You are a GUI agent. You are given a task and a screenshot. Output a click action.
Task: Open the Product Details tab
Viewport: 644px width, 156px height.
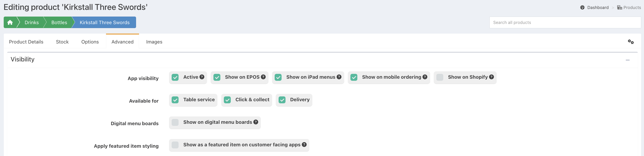26,42
